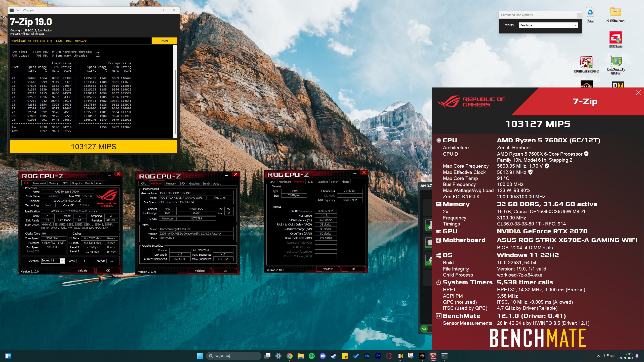Switch to BenchMate via its taskbar icon
The image size is (644, 362).
pos(400,356)
